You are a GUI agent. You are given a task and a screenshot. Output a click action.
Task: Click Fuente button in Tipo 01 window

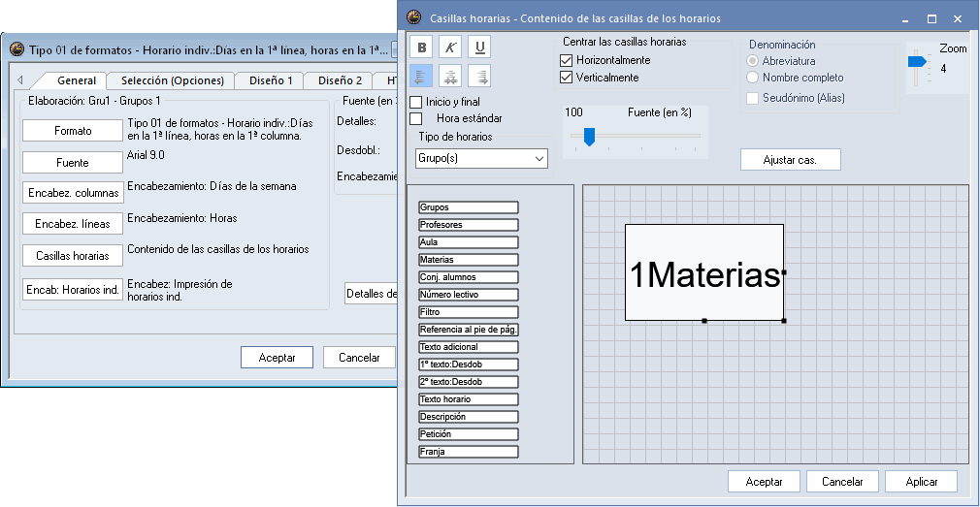73,162
